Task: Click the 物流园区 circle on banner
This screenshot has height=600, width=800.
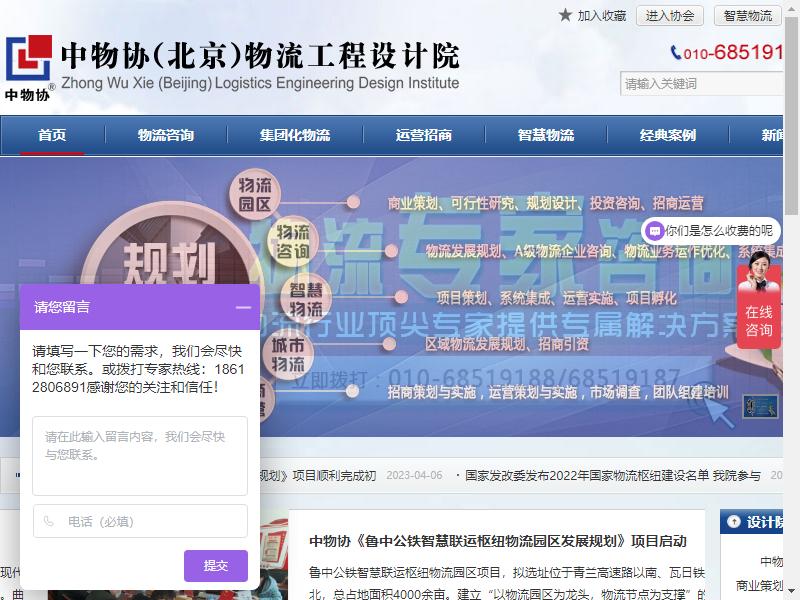Action: pos(255,194)
